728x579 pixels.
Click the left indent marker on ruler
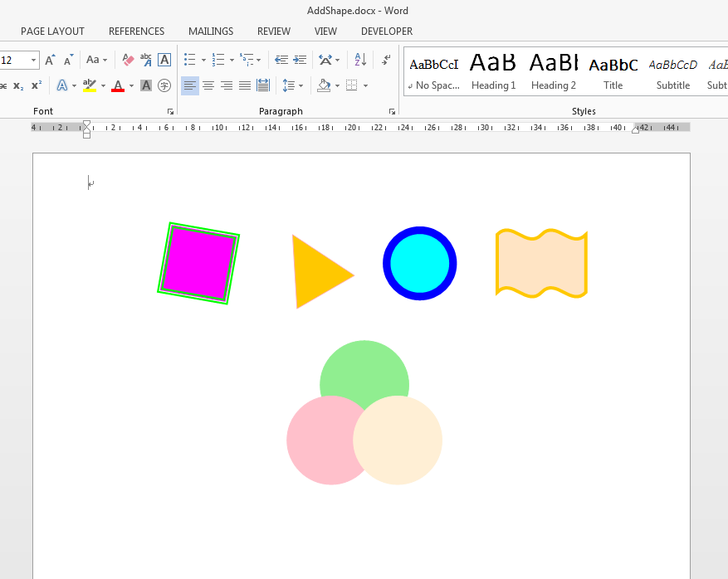coord(87,129)
